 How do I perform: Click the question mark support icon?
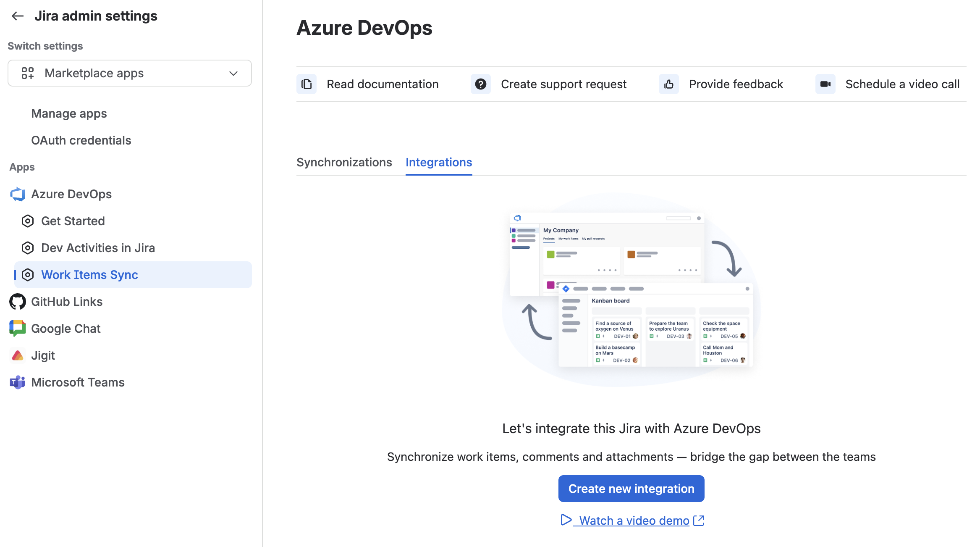481,84
